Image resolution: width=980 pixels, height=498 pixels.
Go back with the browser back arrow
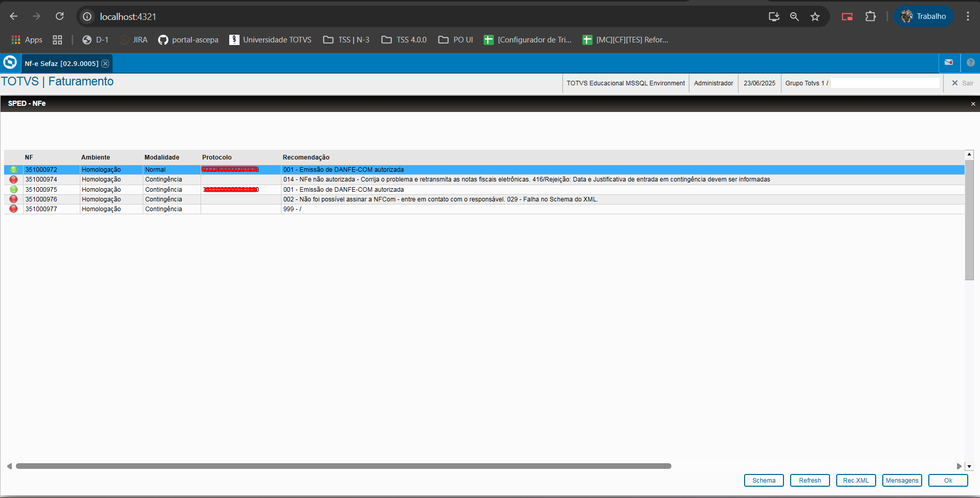coord(14,16)
